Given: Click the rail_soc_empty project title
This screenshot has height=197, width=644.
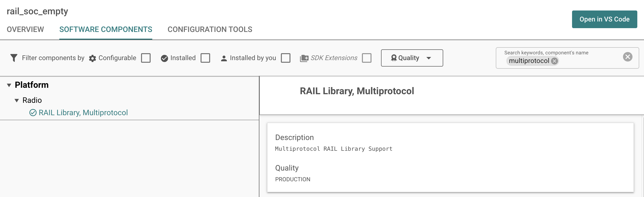Looking at the screenshot, I should (37, 11).
